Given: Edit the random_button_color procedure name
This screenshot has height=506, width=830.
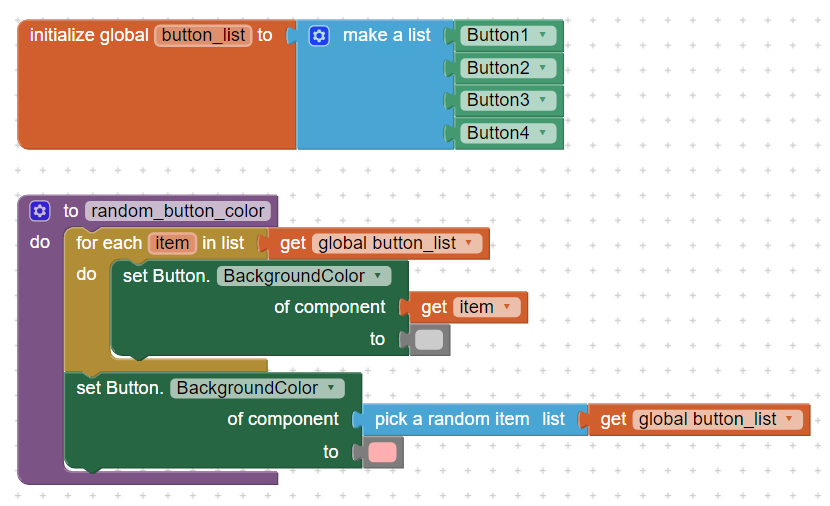Looking at the screenshot, I should (x=178, y=211).
